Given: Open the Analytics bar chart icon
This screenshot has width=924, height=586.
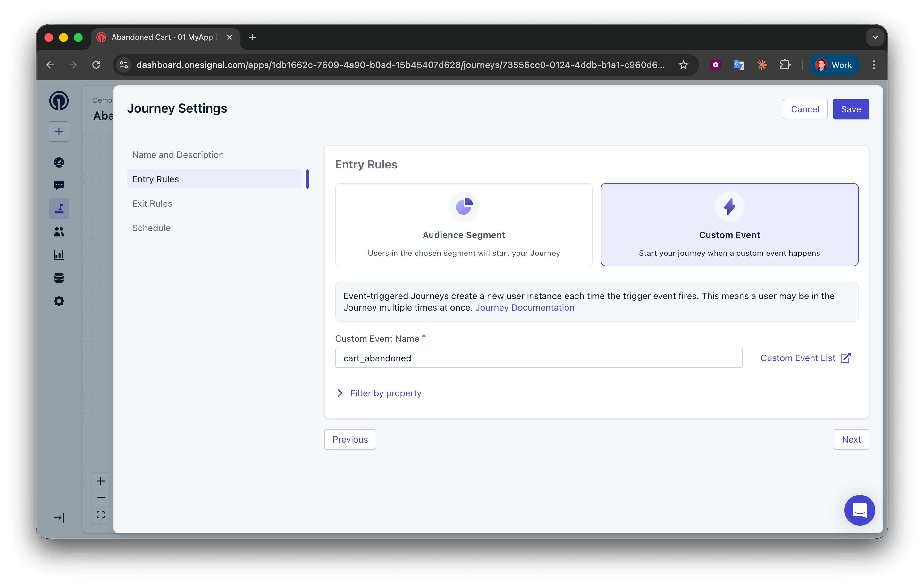Looking at the screenshot, I should [59, 254].
